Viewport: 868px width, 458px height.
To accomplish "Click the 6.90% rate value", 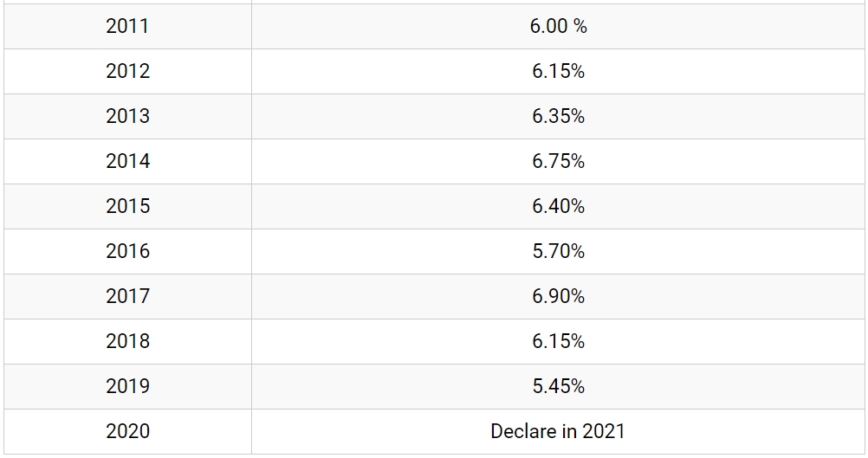I will [558, 296].
